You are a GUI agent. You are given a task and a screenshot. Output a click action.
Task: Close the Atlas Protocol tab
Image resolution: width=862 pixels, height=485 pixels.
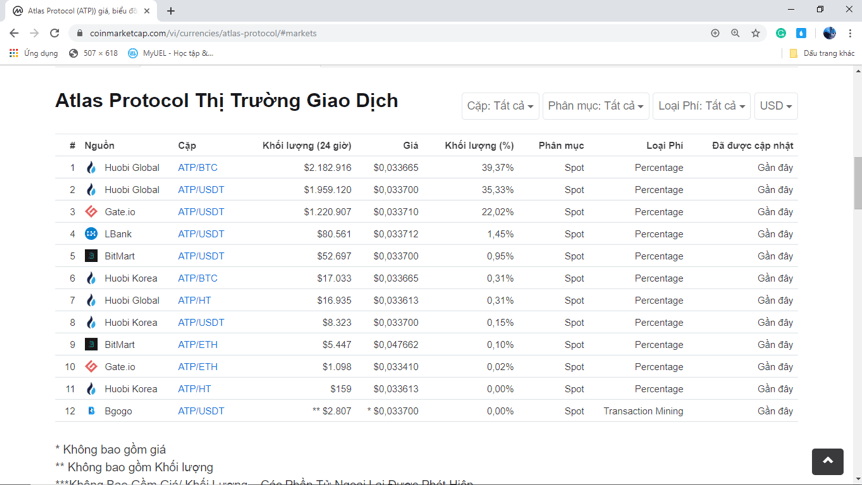[147, 11]
